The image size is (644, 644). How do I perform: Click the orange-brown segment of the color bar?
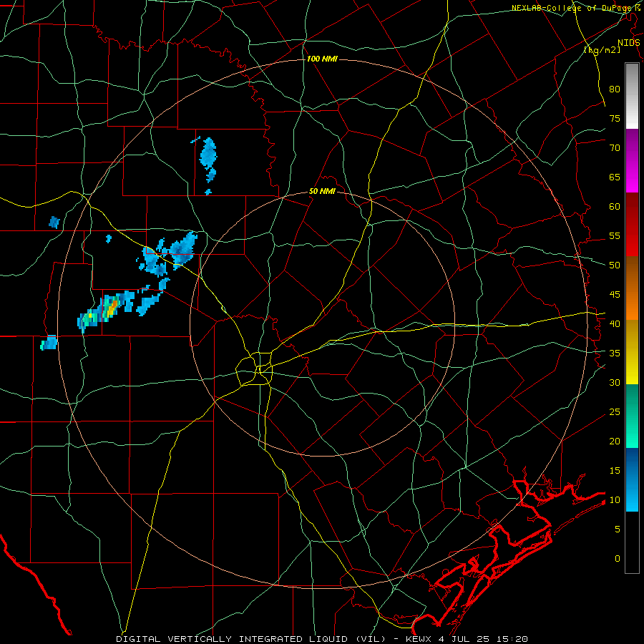[x=632, y=288]
